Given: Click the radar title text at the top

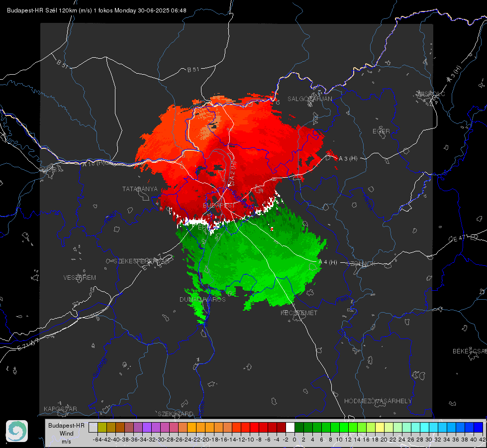Looking at the screenshot, I should point(97,10).
